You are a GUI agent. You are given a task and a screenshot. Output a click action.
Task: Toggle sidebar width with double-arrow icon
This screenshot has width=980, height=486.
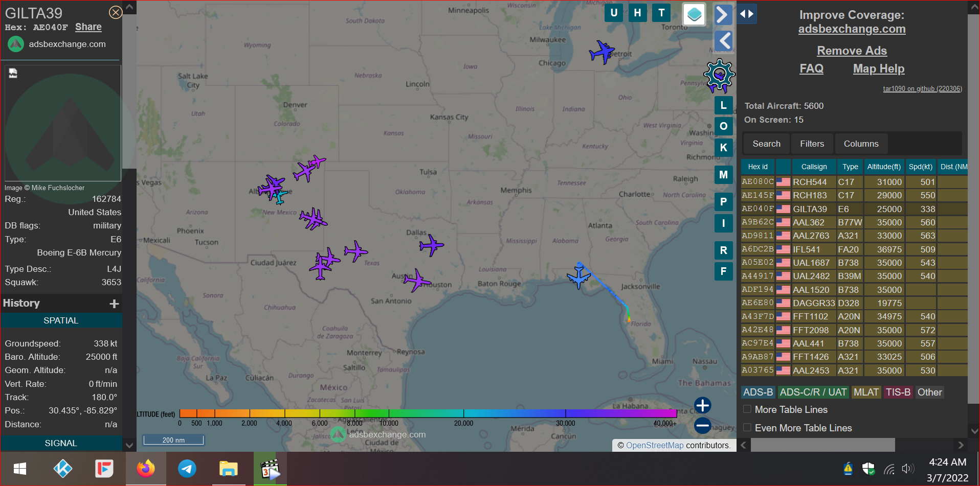tap(747, 14)
